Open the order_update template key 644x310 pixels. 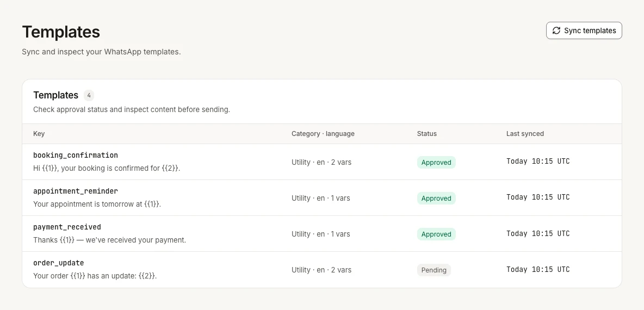point(58,263)
